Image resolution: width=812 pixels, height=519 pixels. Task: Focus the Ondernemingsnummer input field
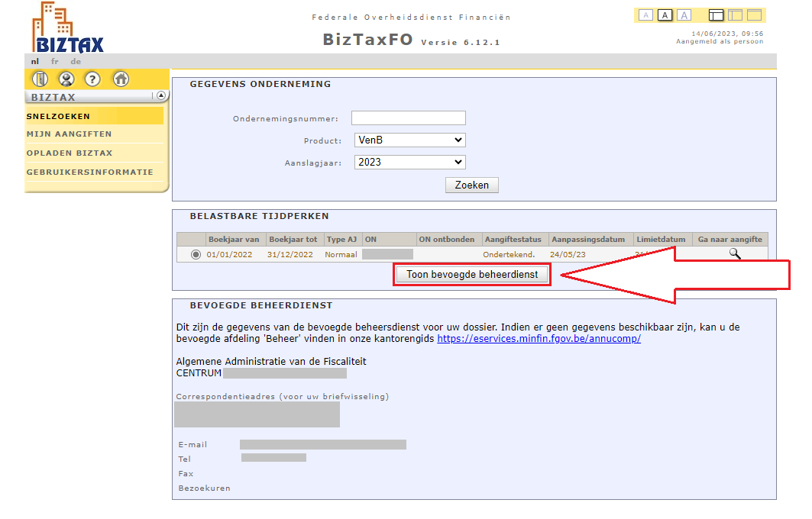(409, 118)
